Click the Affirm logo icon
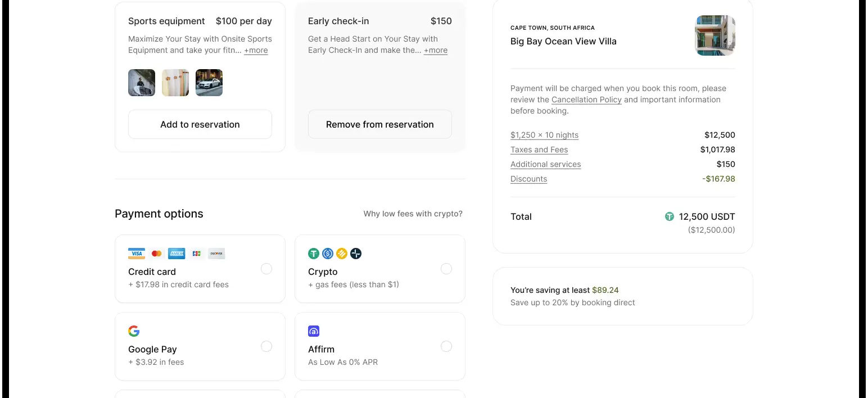The image size is (868, 398). pyautogui.click(x=314, y=331)
